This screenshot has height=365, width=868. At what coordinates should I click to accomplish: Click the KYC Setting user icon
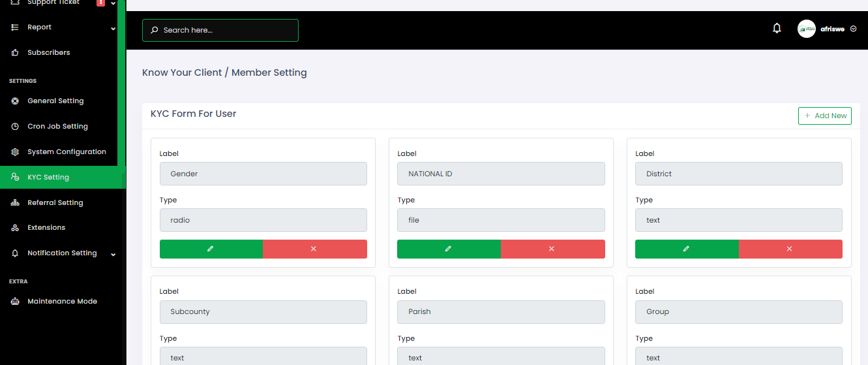tap(15, 177)
